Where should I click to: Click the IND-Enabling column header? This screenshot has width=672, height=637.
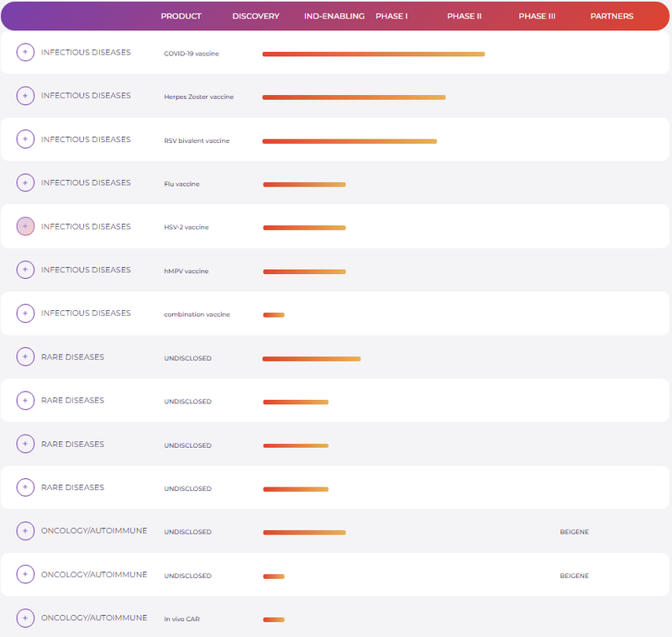coord(334,17)
